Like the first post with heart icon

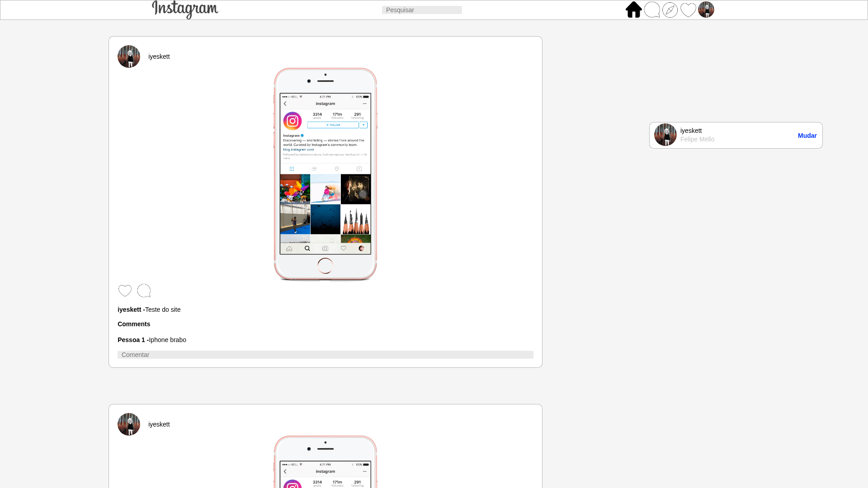[x=125, y=291]
